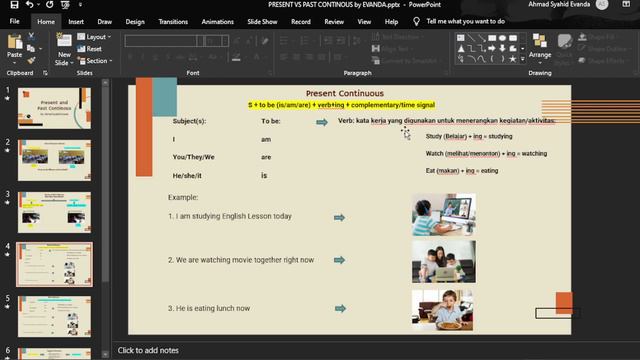The width and height of the screenshot is (640, 360).
Task: Select the Line Arrow shape
Action: click(482, 38)
